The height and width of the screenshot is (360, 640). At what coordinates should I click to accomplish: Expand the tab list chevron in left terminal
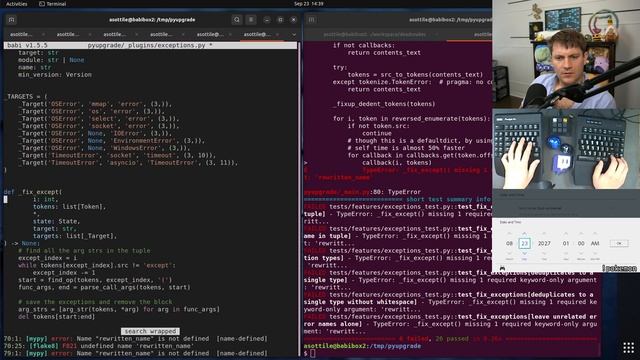[294, 35]
